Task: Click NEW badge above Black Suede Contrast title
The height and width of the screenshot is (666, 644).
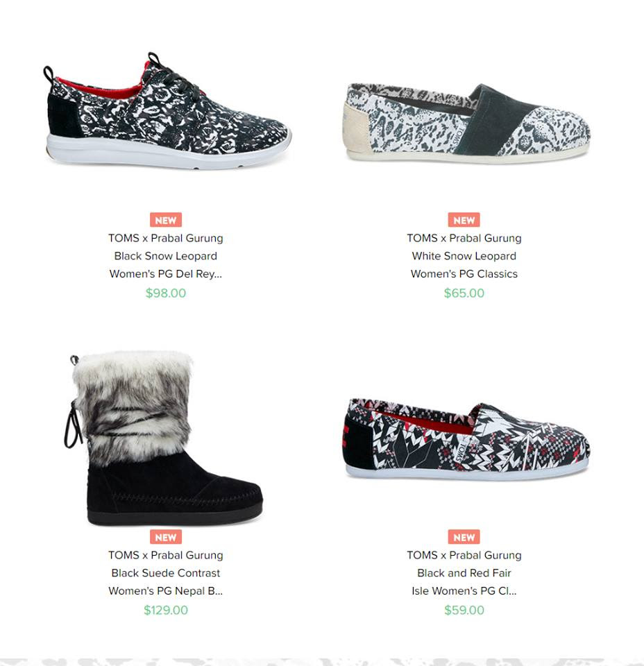Action: (166, 537)
